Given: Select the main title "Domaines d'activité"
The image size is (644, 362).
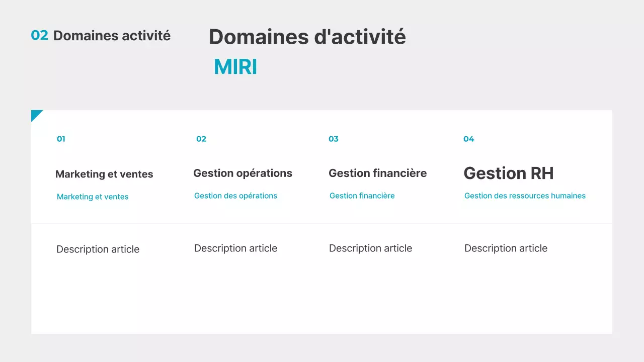Looking at the screenshot, I should (307, 37).
